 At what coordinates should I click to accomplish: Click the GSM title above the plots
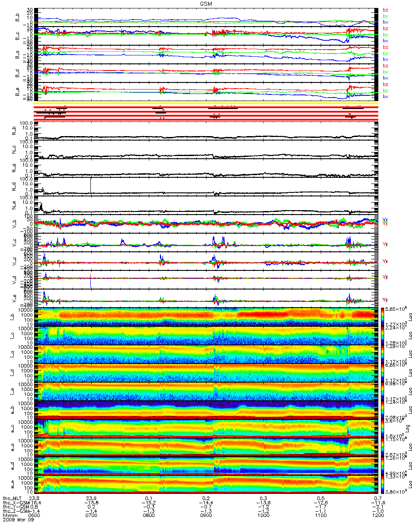[206, 3]
